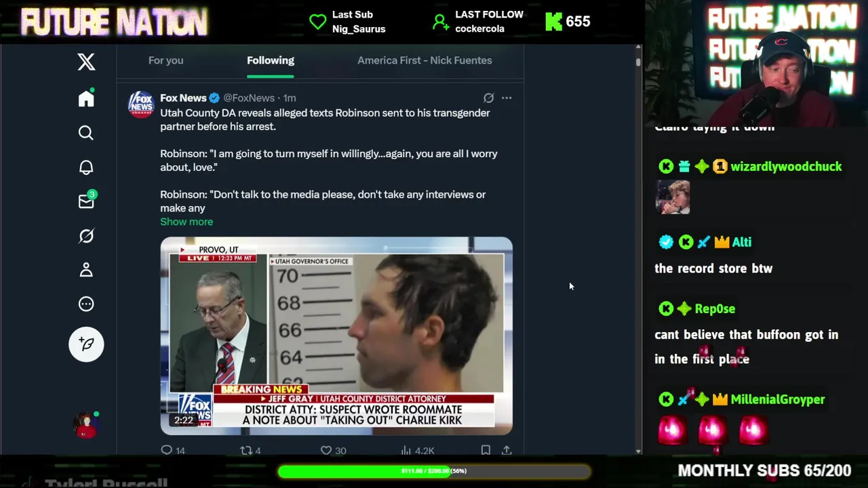The width and height of the screenshot is (868, 488).
Task: Click the post timestamp 1m
Action: [x=290, y=98]
